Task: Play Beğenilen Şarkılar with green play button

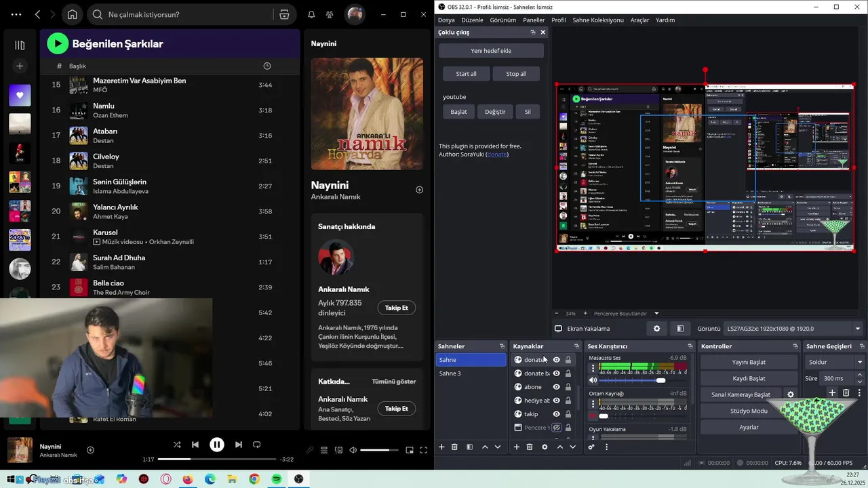Action: tap(58, 43)
